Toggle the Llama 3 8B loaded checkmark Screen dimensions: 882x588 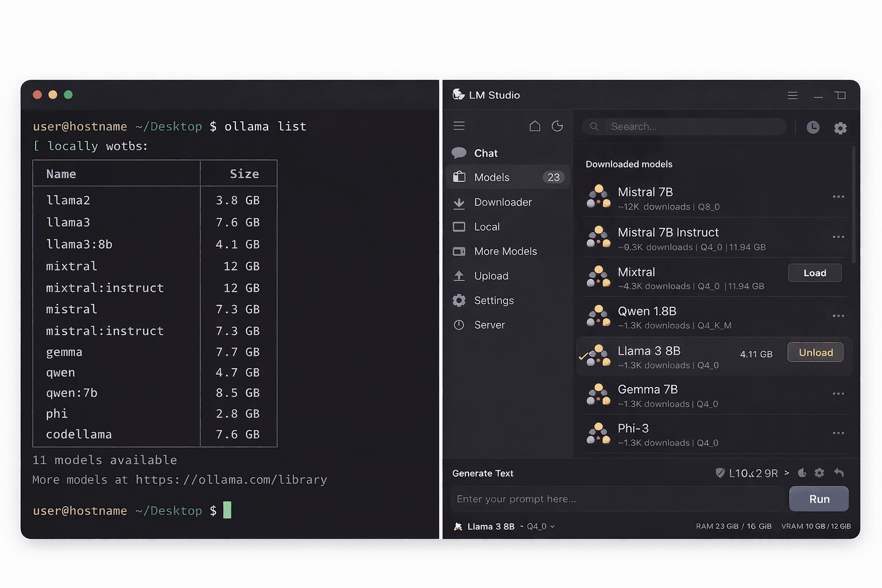pos(585,356)
